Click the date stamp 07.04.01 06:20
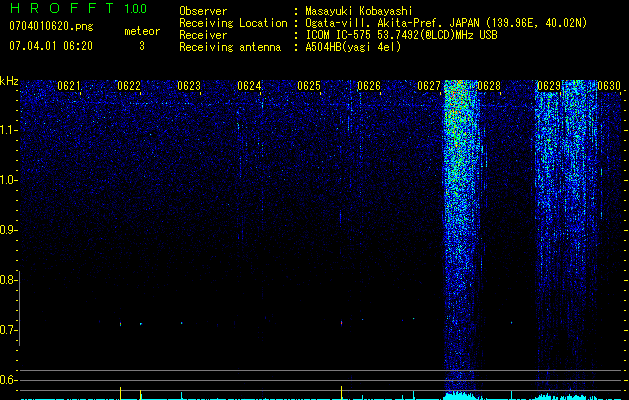This screenshot has height=400, width=629. [x=51, y=46]
